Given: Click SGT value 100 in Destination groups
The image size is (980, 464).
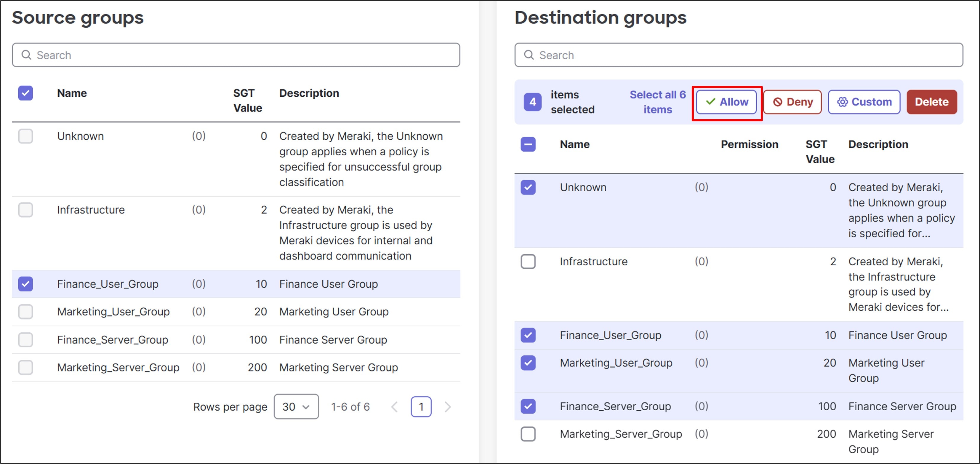Looking at the screenshot, I should click(827, 406).
